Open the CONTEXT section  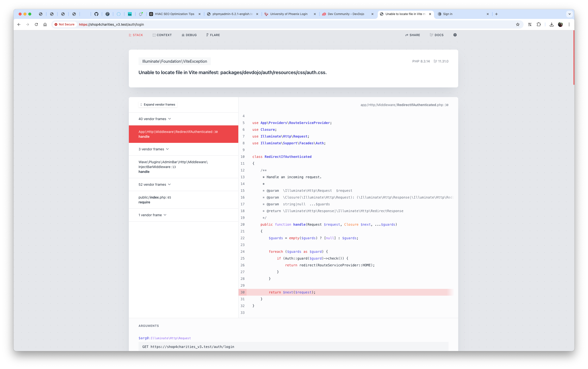tap(162, 35)
